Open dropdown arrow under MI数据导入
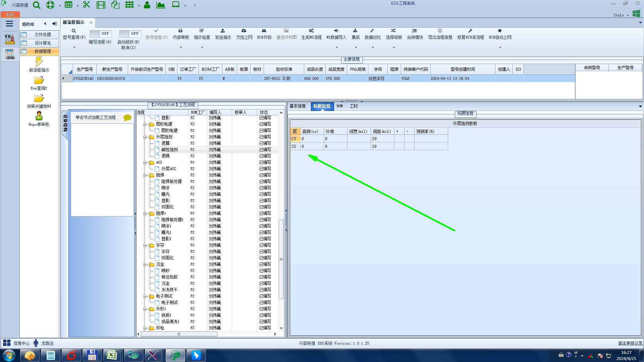The height and width of the screenshot is (362, 644). pyautogui.click(x=337, y=48)
